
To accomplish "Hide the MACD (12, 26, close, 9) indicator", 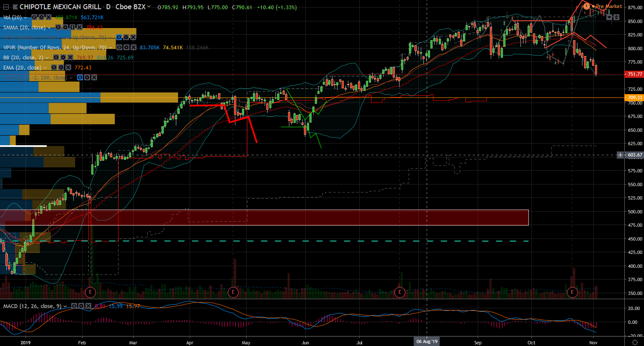I will [x=74, y=306].
